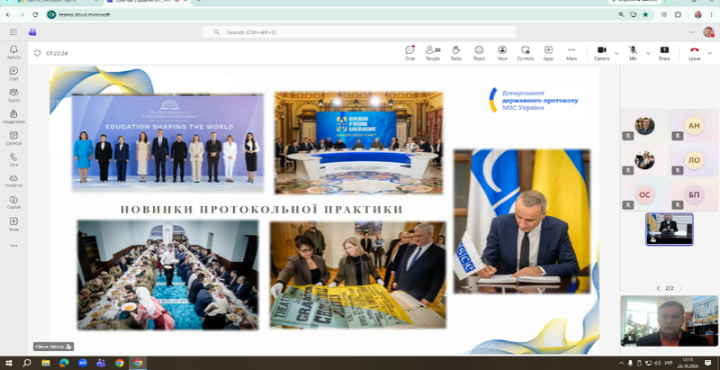Click the Teams logo in header

(x=32, y=32)
